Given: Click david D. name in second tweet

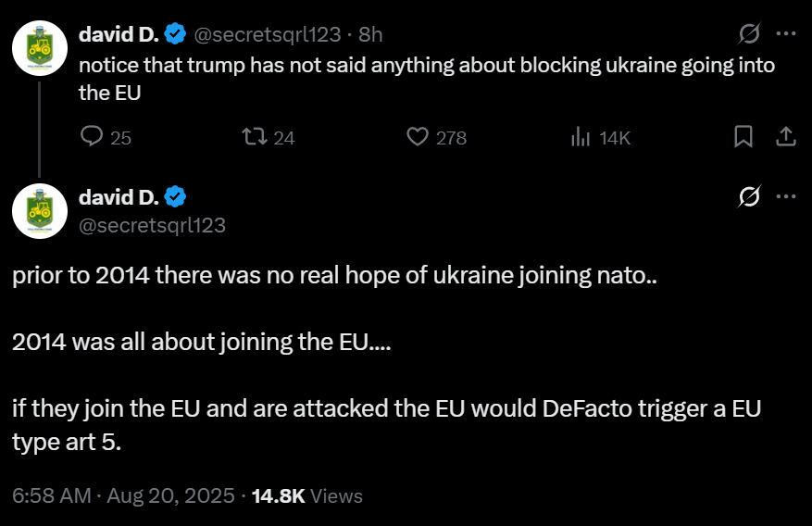Looking at the screenshot, I should [x=119, y=196].
